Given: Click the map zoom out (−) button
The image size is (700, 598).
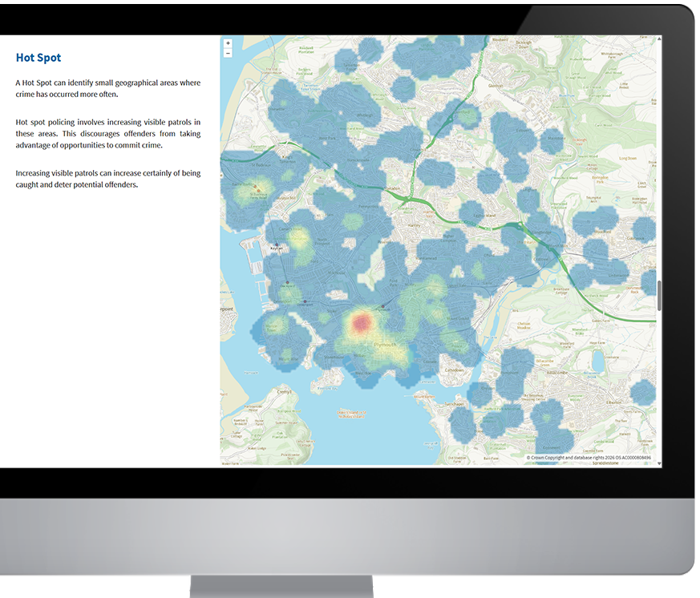Looking at the screenshot, I should [228, 53].
